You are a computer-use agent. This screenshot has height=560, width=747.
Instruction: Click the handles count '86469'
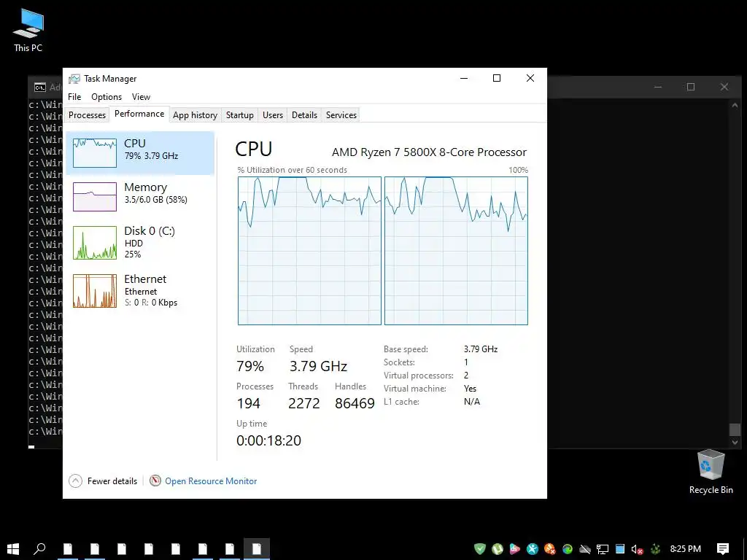click(355, 403)
